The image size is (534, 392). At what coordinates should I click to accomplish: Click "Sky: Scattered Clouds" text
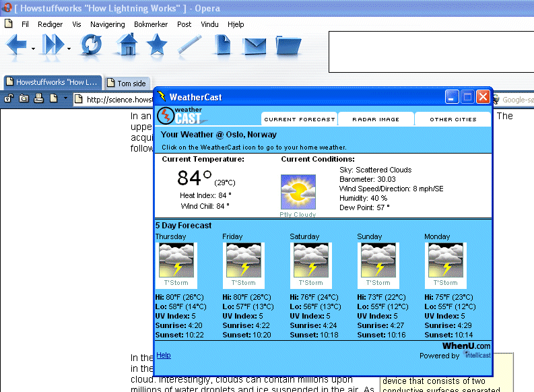click(375, 170)
